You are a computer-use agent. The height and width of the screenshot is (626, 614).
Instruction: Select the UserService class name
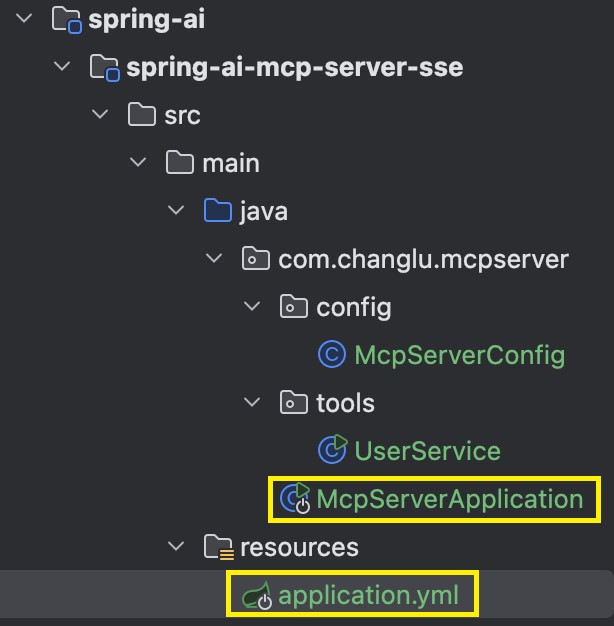428,451
